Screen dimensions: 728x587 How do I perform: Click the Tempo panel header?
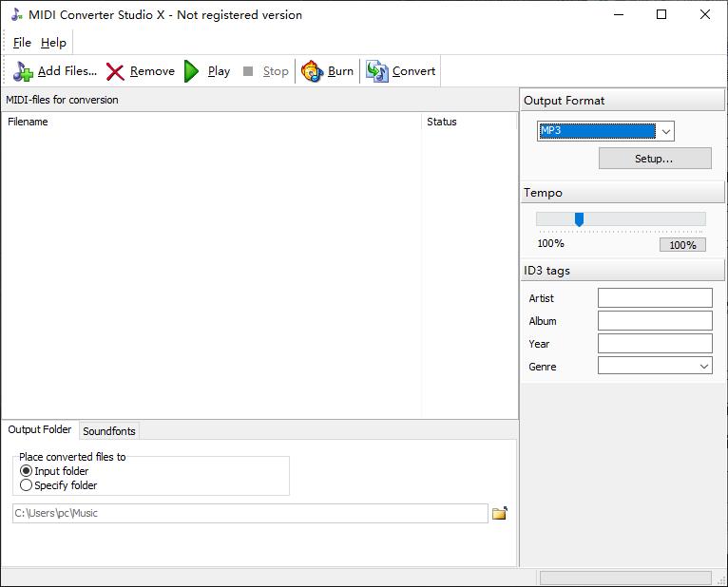point(622,192)
